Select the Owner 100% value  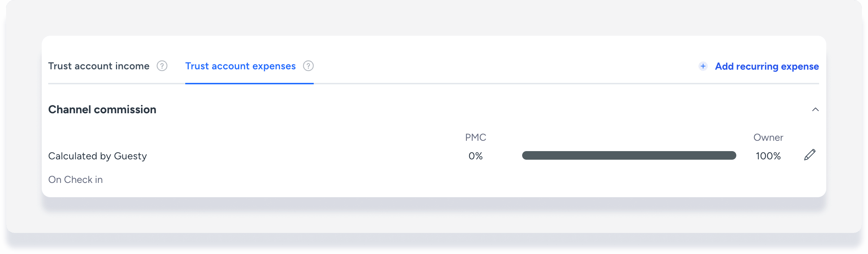point(768,156)
